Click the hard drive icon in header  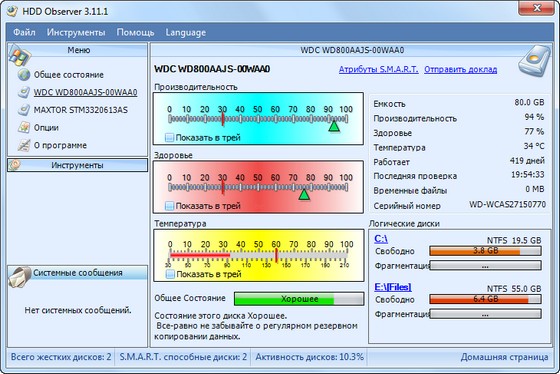[x=534, y=61]
